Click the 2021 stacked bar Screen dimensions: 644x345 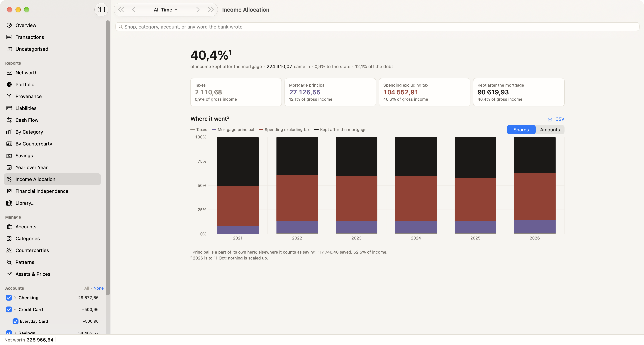point(238,185)
